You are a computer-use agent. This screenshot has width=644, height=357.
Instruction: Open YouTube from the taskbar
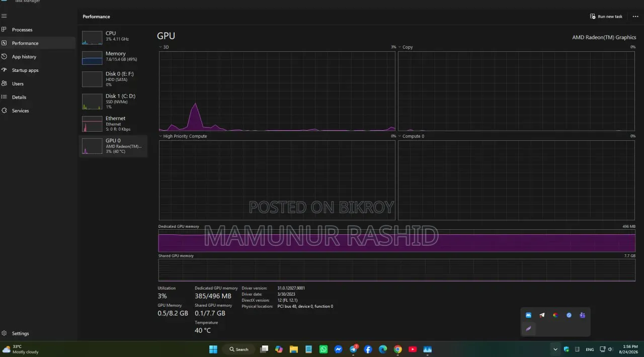[413, 349]
